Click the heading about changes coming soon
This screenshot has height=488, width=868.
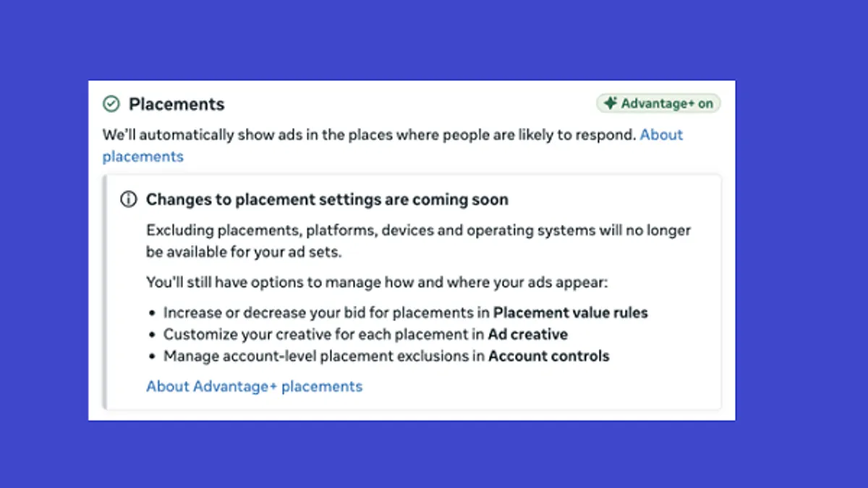(327, 200)
